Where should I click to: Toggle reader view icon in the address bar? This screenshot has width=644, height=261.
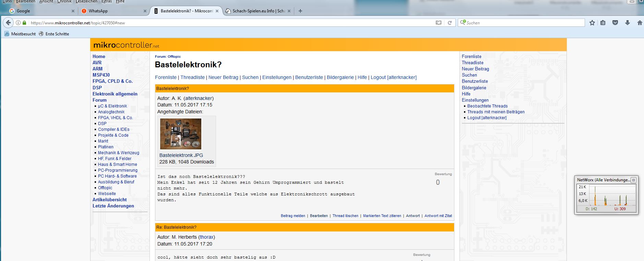click(x=438, y=23)
